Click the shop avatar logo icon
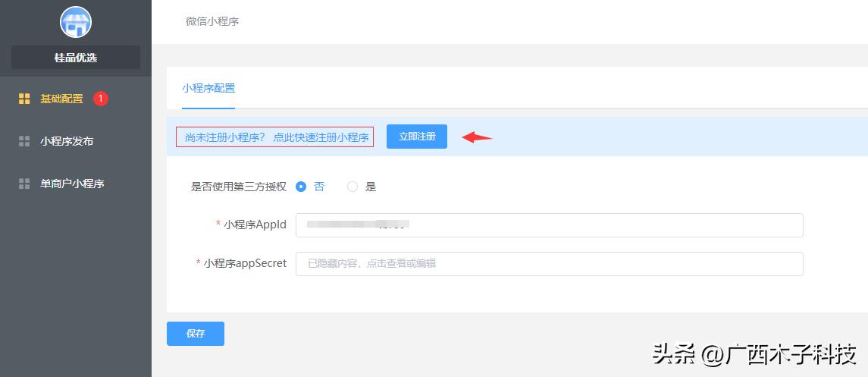 (x=76, y=22)
